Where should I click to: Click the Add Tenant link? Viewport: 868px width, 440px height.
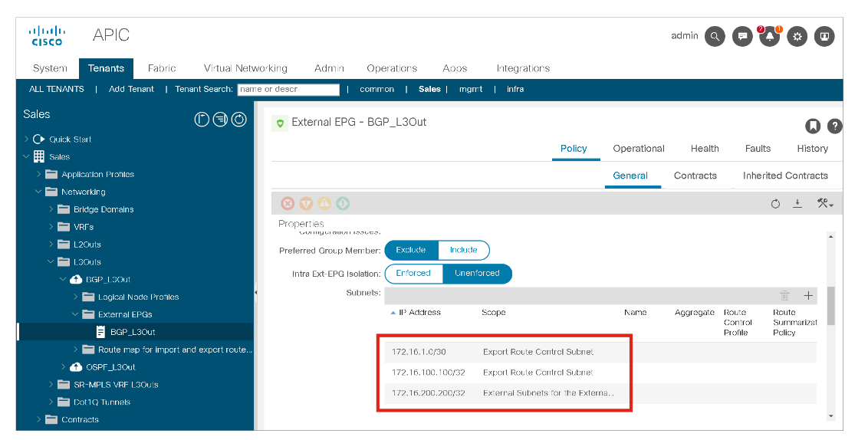click(x=131, y=89)
